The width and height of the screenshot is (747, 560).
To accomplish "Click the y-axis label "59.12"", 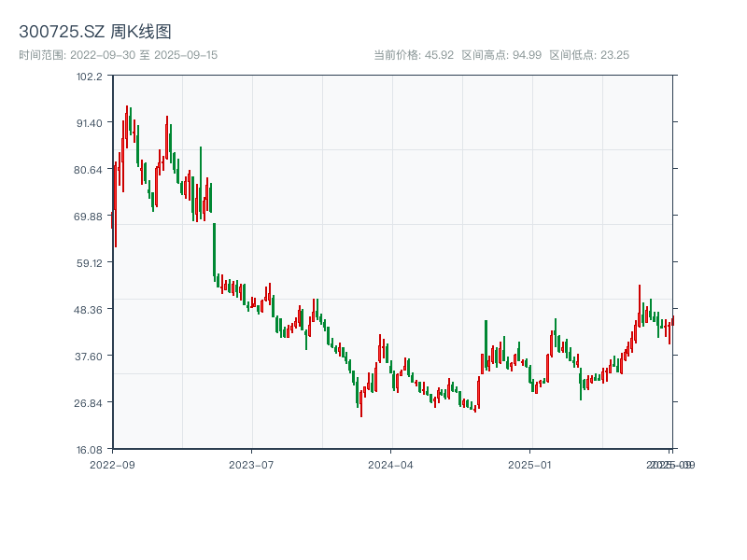I will [89, 263].
